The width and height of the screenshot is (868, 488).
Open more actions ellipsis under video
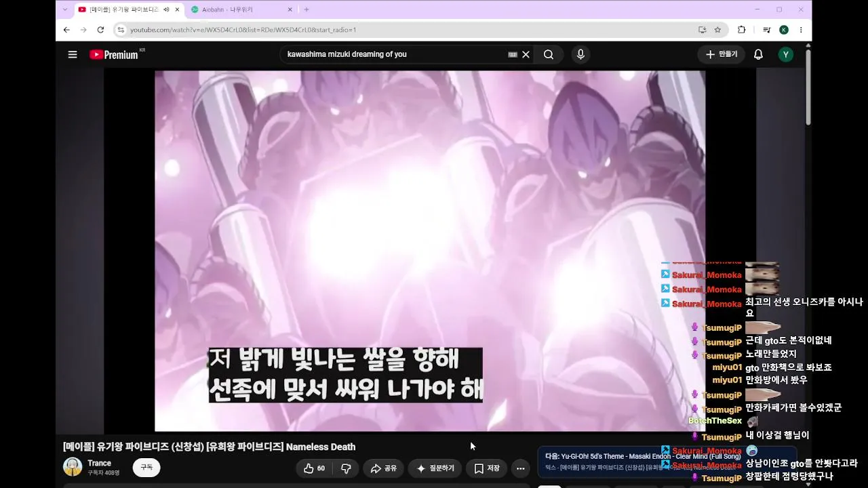pos(520,468)
